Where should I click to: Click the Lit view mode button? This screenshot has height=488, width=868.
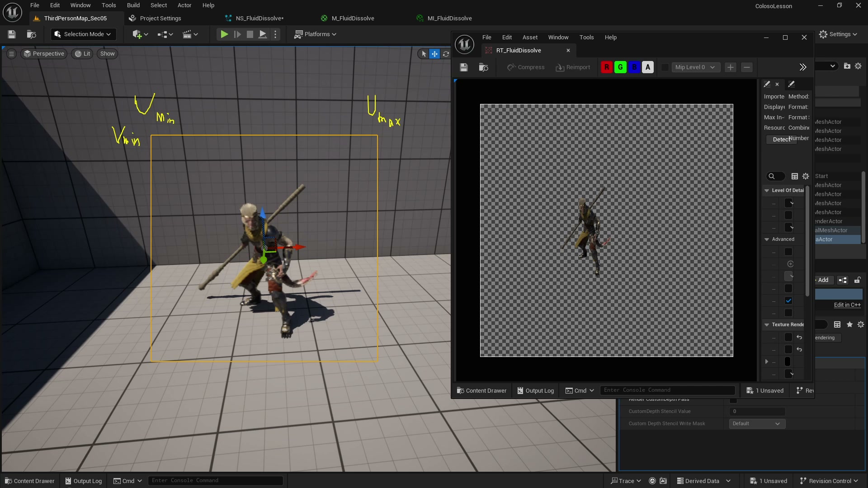(x=82, y=54)
